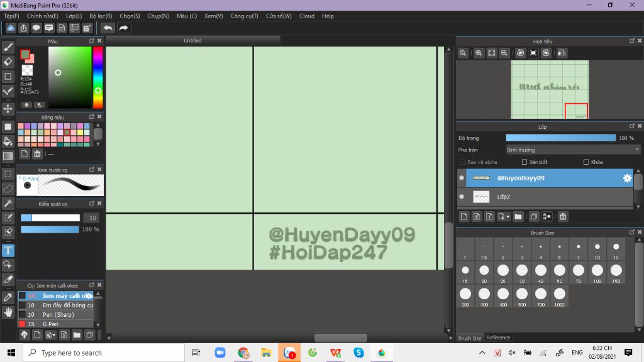Select the rectangular Selection tool
This screenshot has height=362, width=644.
pyautogui.click(x=8, y=174)
